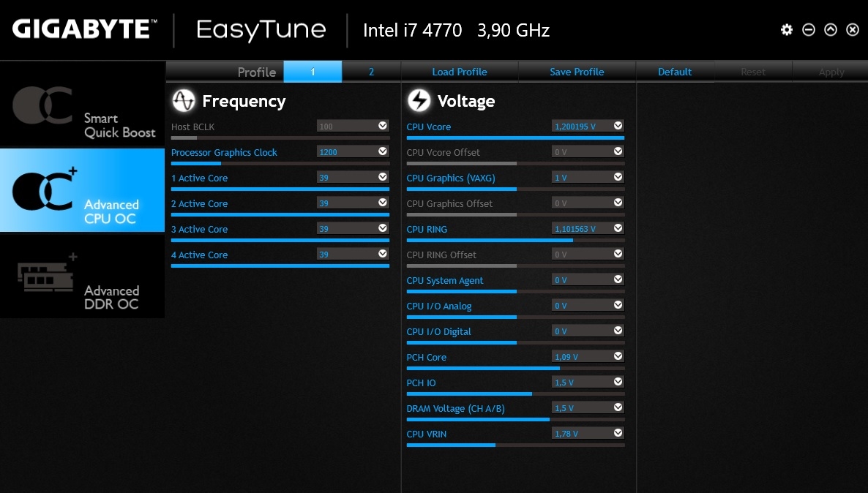Expand the CPU Vcore Offset dropdown
The width and height of the screenshot is (868, 493).
618,151
